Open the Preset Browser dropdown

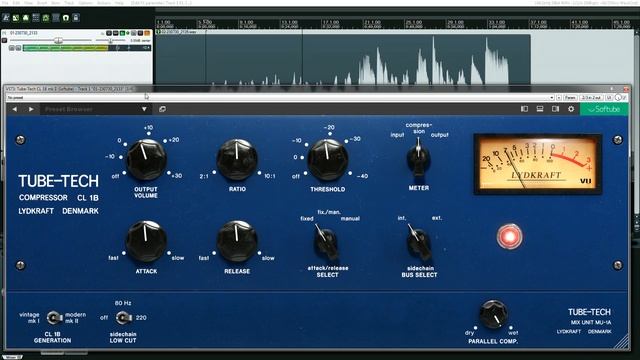point(96,109)
